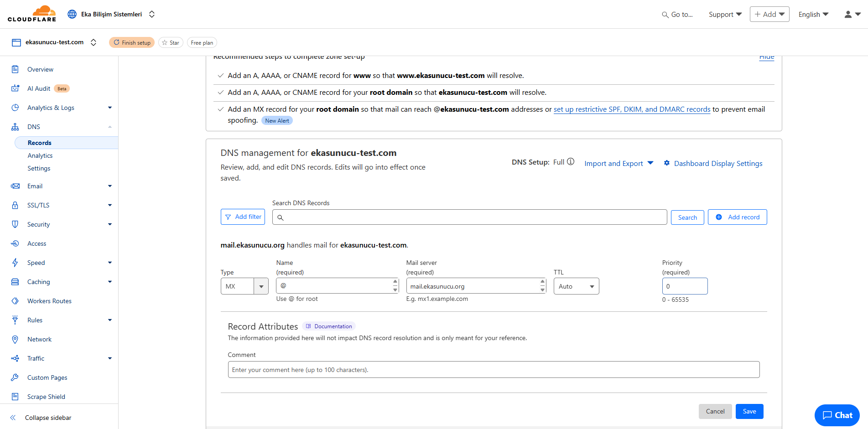This screenshot has width=868, height=429.
Task: Click the AI Audit robot icon
Action: (15, 88)
